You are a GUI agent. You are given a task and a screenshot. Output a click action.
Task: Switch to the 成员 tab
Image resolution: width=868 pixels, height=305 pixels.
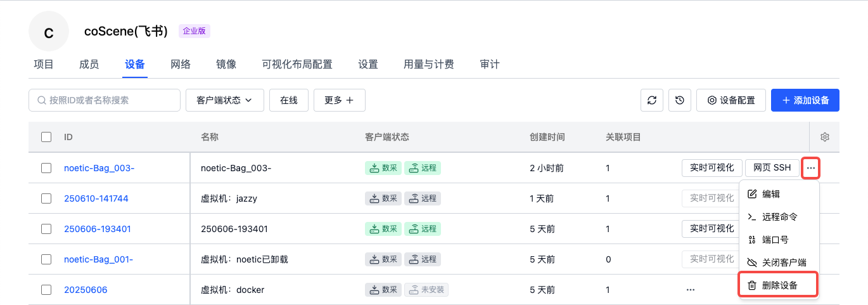tap(89, 64)
